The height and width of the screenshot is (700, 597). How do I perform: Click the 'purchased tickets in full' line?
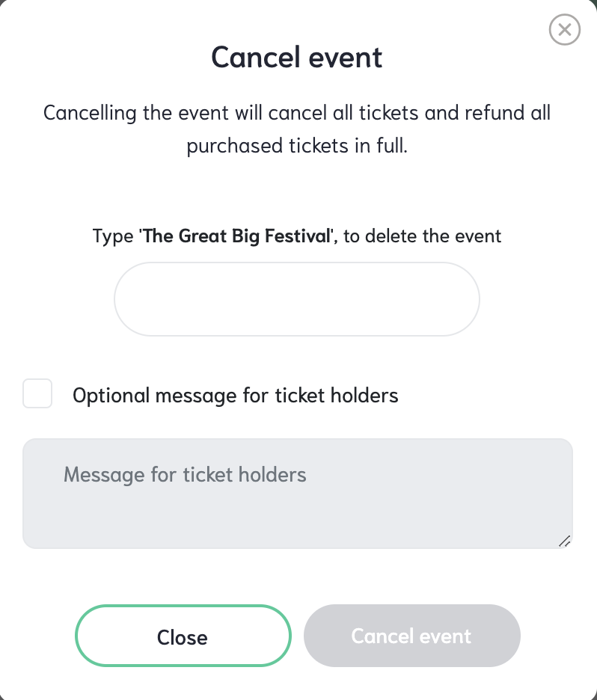(x=297, y=146)
